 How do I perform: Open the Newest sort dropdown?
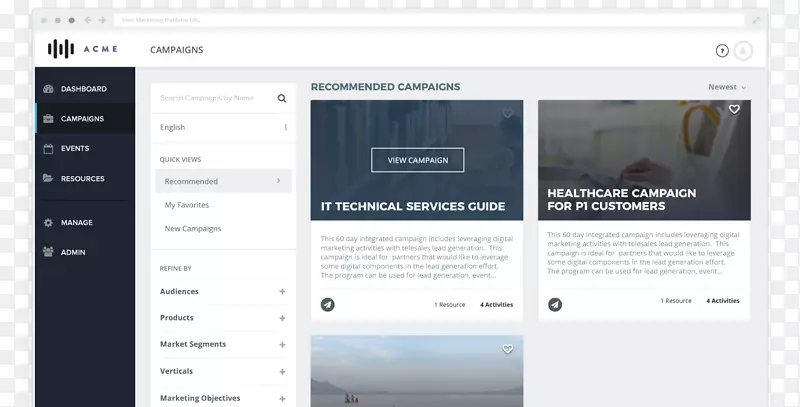[727, 87]
